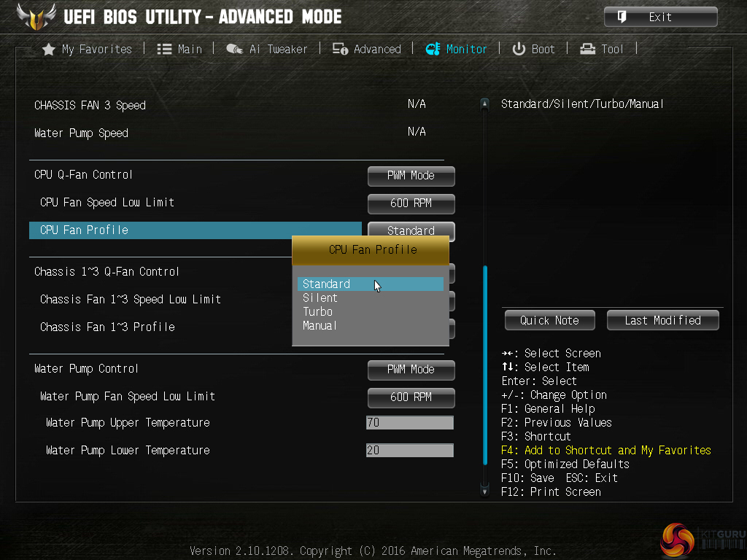
Task: Click Water Pump Upper Temperature field
Action: coord(410,422)
